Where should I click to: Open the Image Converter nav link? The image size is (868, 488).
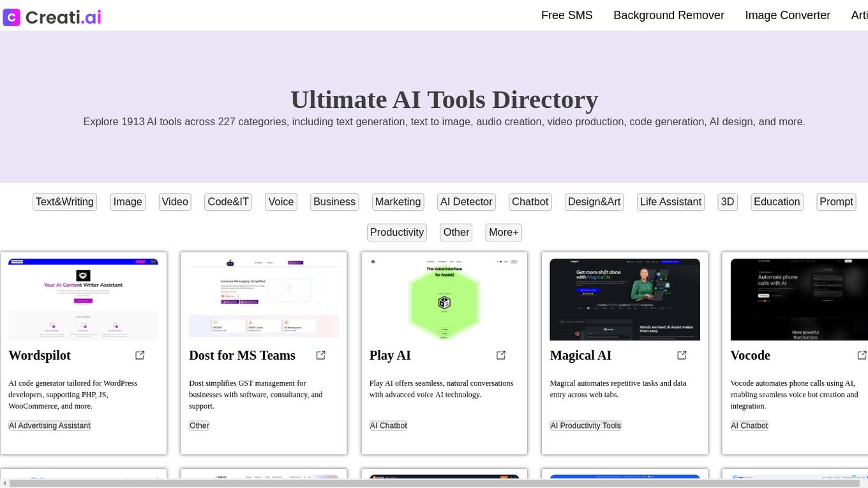(788, 15)
